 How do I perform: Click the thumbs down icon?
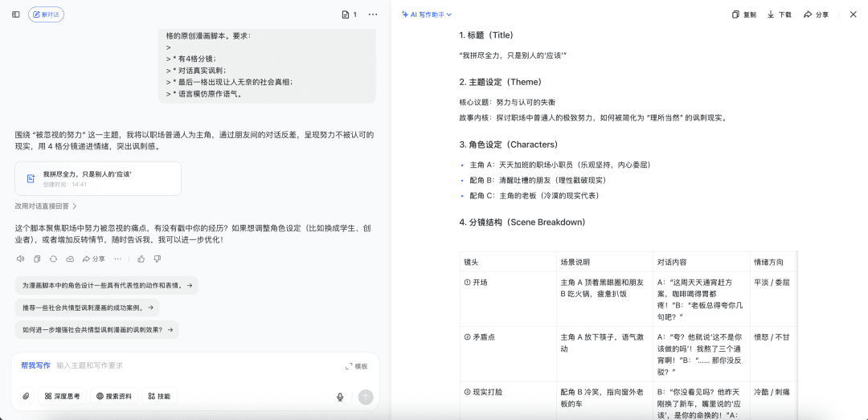pos(158,259)
